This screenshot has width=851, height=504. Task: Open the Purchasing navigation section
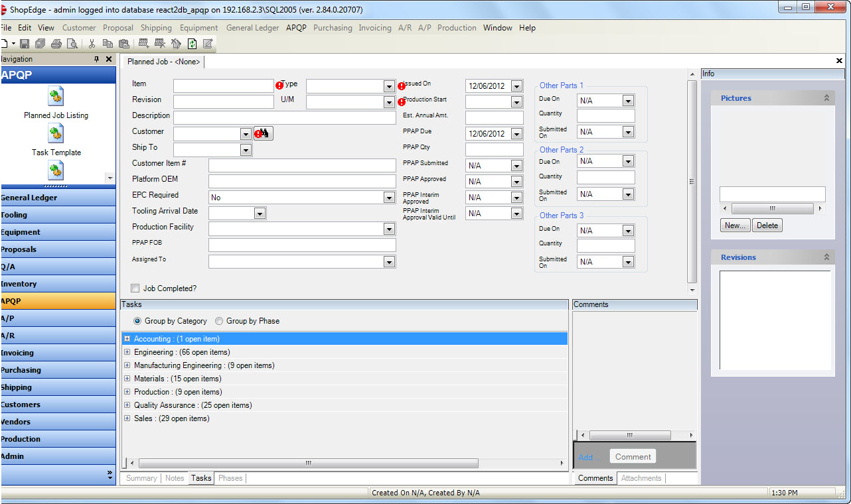pos(58,370)
